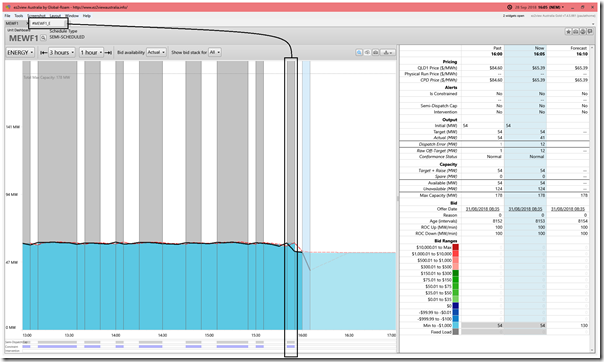Viewport: 604px width, 362px height.
Task: Open the date time NEM dropdown
Action: (539, 7)
